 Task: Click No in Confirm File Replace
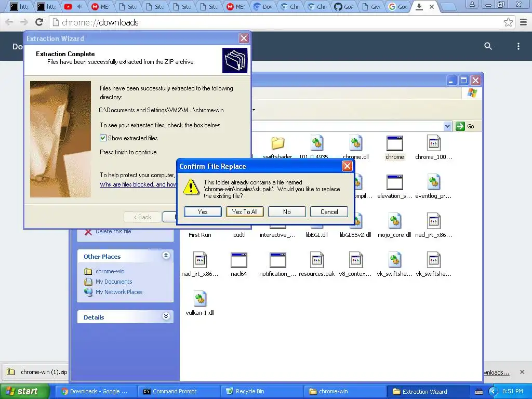287,212
